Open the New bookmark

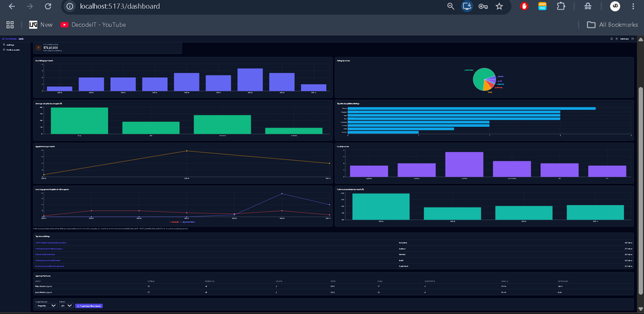pyautogui.click(x=41, y=24)
